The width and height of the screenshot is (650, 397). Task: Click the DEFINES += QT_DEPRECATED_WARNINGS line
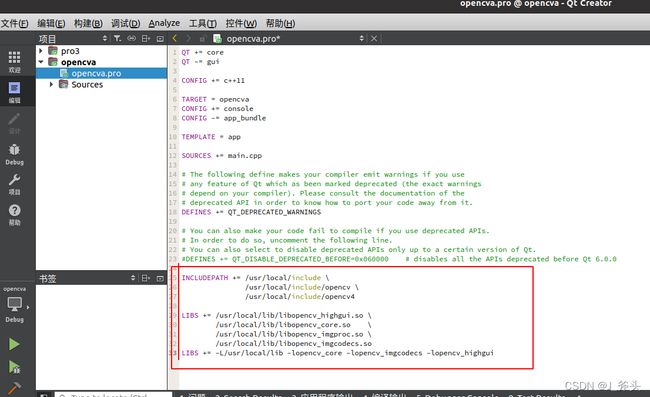point(251,212)
